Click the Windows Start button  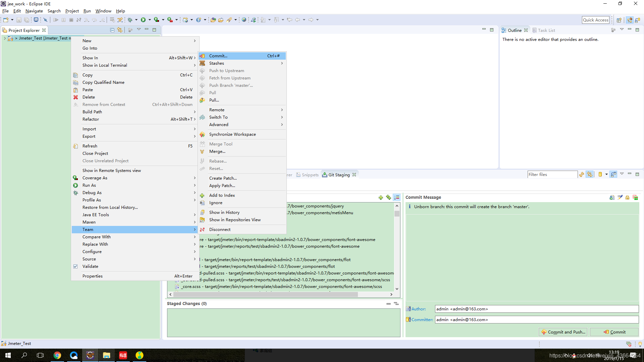click(x=8, y=355)
